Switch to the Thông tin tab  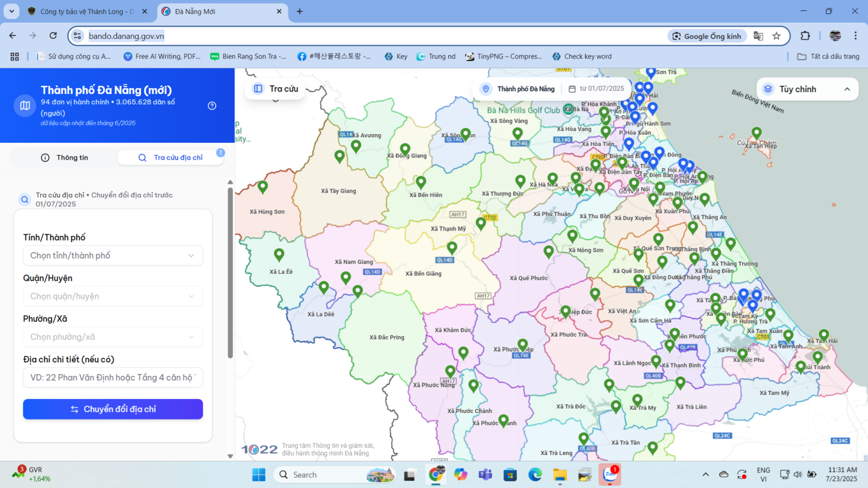64,158
